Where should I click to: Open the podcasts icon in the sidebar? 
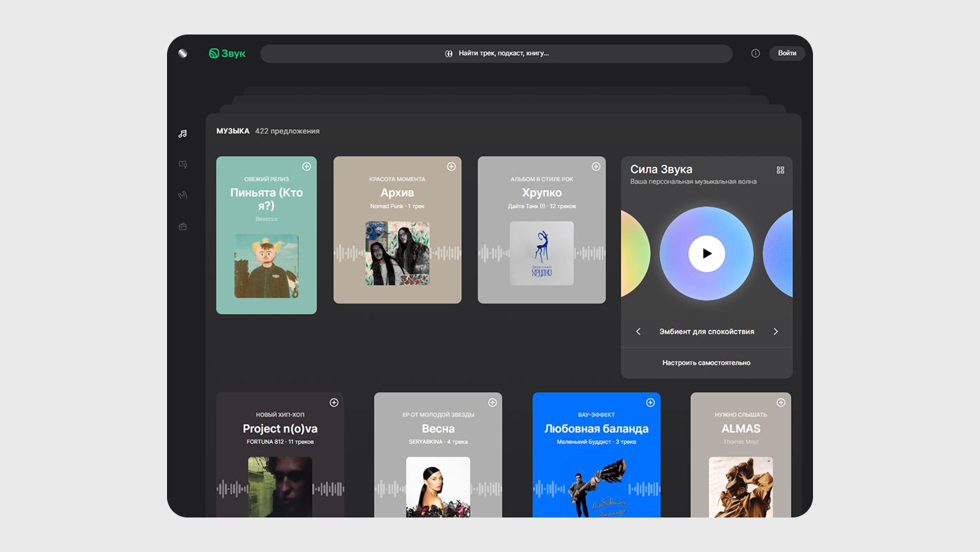[182, 164]
